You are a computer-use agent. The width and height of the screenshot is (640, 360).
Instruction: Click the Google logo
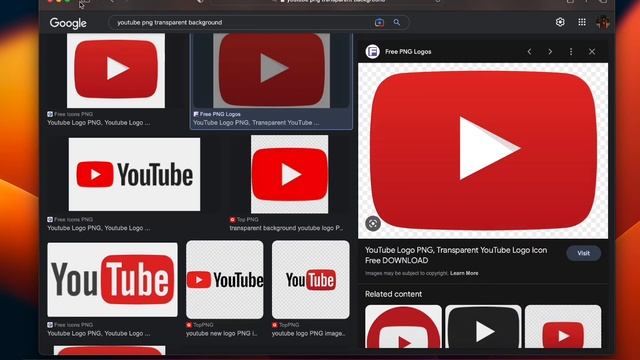click(68, 23)
